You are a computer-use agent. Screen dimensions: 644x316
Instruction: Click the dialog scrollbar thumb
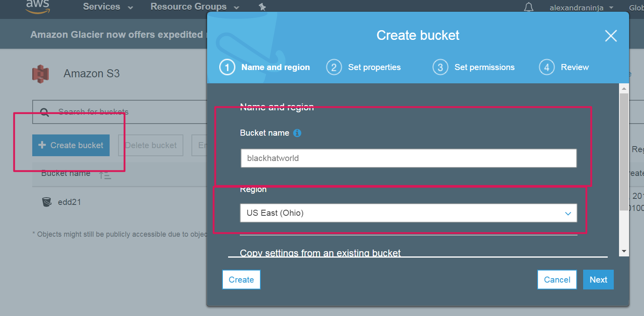coord(624,152)
